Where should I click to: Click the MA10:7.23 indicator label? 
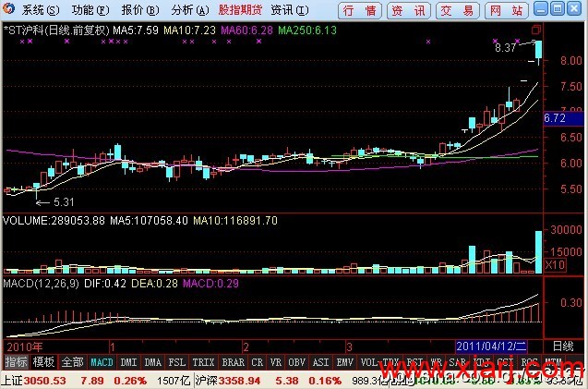(x=189, y=30)
